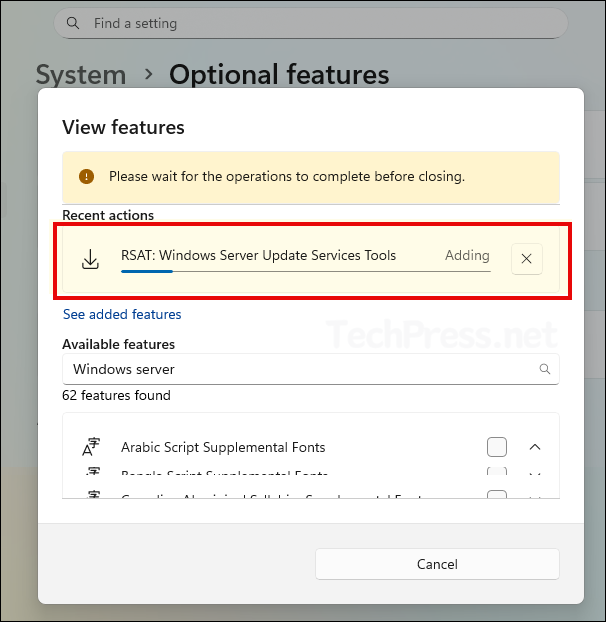
Task: Tick the Bengali Script Supplemental Fonts checkbox
Action: pyautogui.click(x=497, y=473)
